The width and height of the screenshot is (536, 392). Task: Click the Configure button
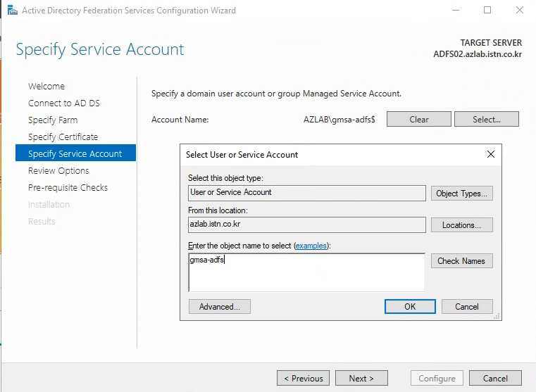tap(437, 379)
